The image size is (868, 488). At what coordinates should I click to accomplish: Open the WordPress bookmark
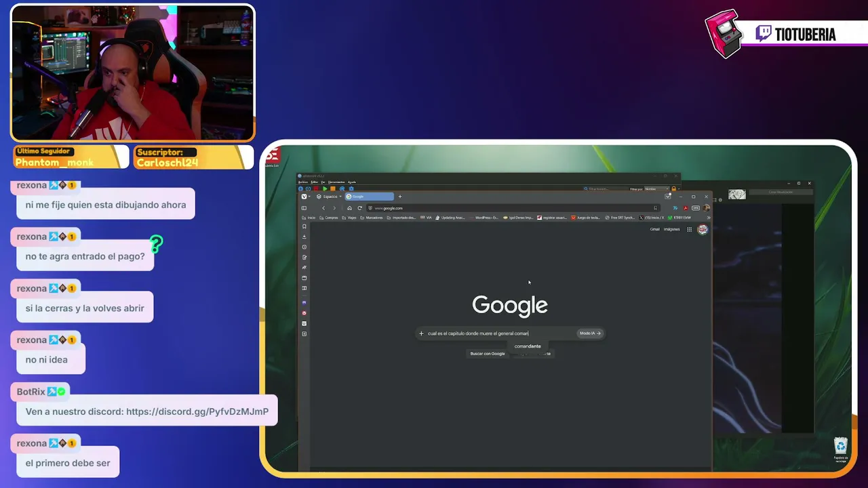pyautogui.click(x=484, y=218)
